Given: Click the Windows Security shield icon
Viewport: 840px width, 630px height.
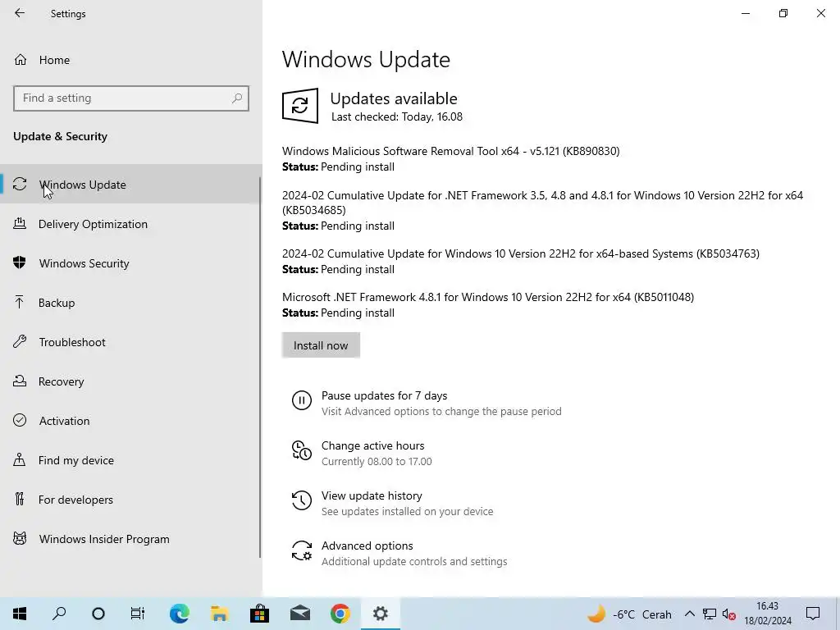Looking at the screenshot, I should 20,263.
